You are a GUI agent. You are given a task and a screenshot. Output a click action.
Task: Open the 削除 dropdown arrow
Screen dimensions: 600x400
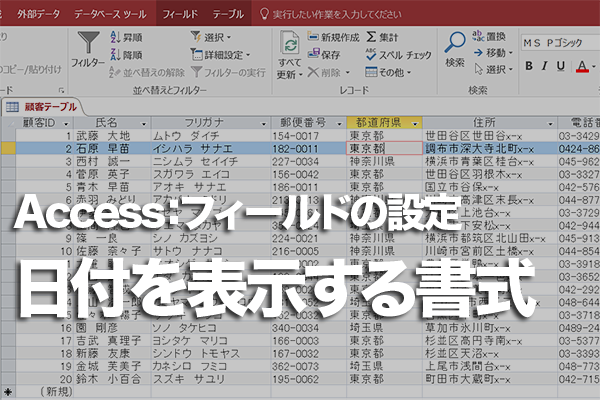[348, 72]
